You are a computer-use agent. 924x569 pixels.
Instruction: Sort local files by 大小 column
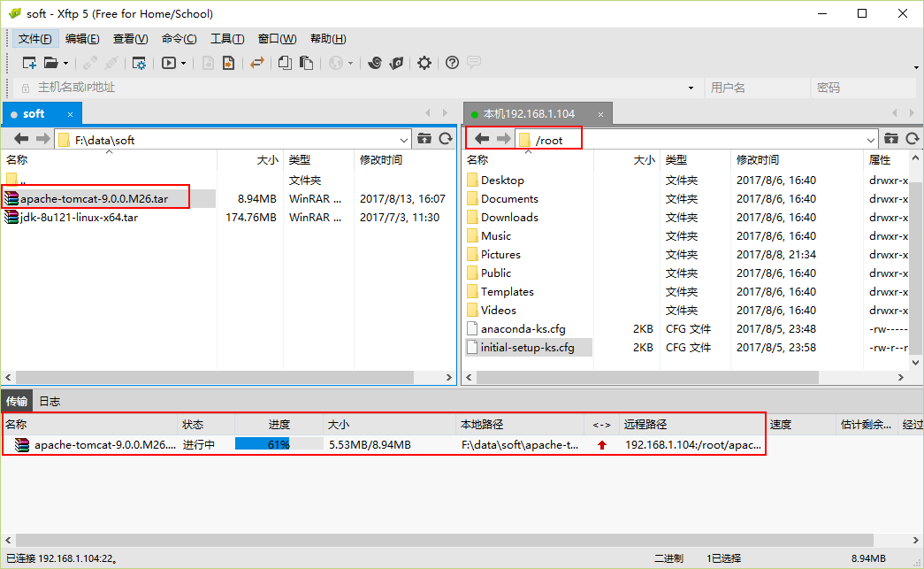click(267, 160)
